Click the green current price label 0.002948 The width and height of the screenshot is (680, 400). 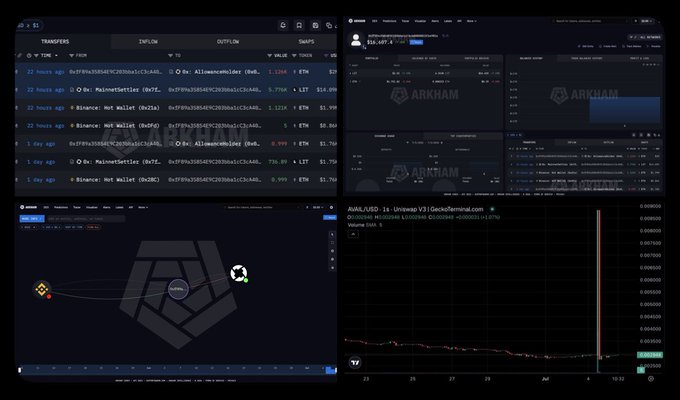(650, 355)
